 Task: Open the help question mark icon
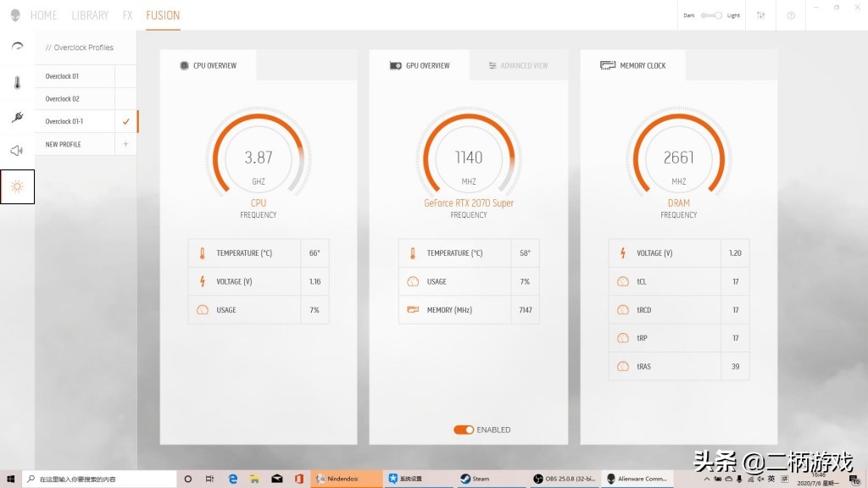pos(791,15)
